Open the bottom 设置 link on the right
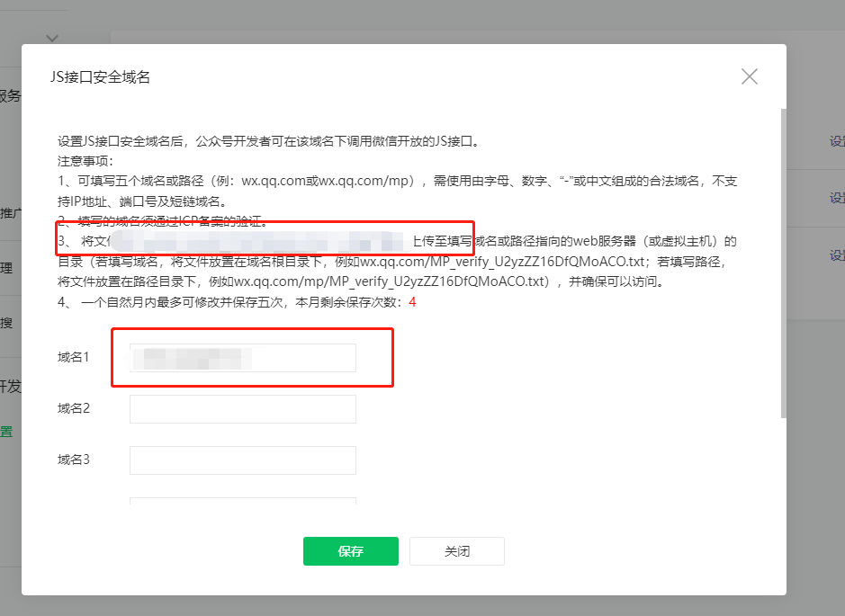The height and width of the screenshot is (616, 845). click(x=836, y=255)
